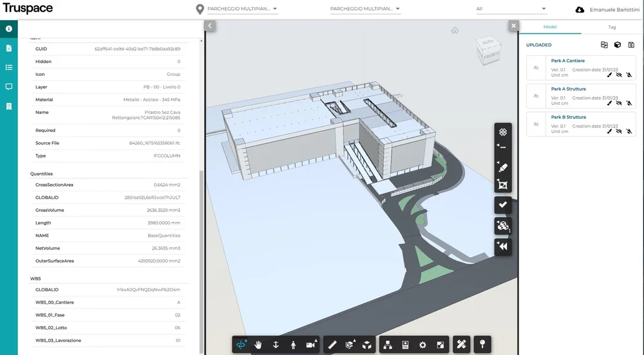Open the Camera view tool

pos(311,345)
